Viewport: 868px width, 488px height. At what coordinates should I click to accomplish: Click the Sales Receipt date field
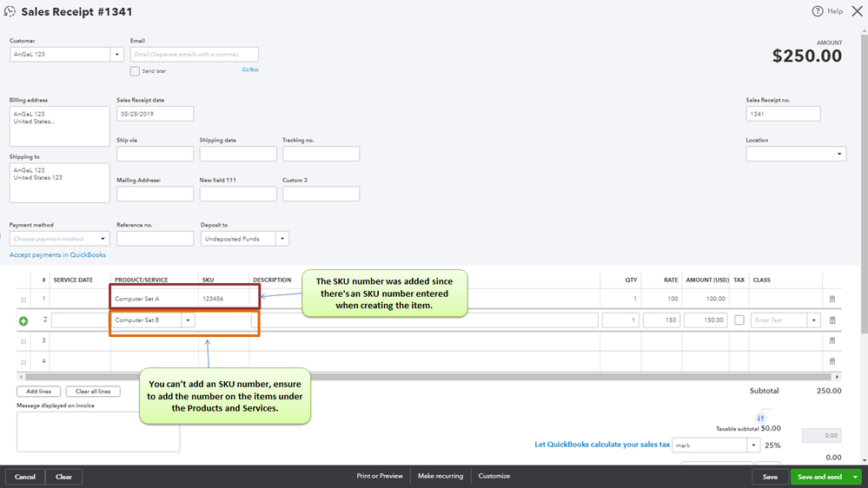click(x=155, y=114)
